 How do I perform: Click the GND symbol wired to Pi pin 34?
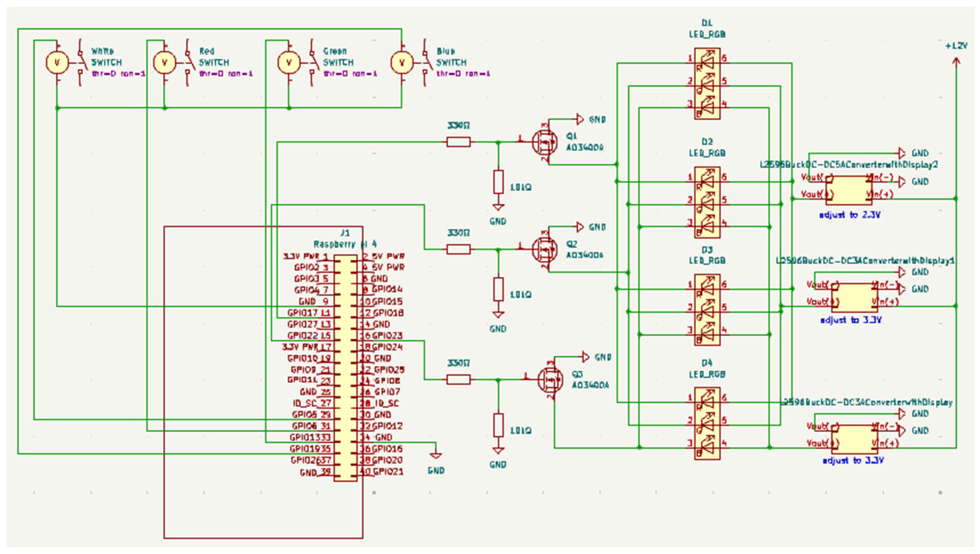pos(436,456)
